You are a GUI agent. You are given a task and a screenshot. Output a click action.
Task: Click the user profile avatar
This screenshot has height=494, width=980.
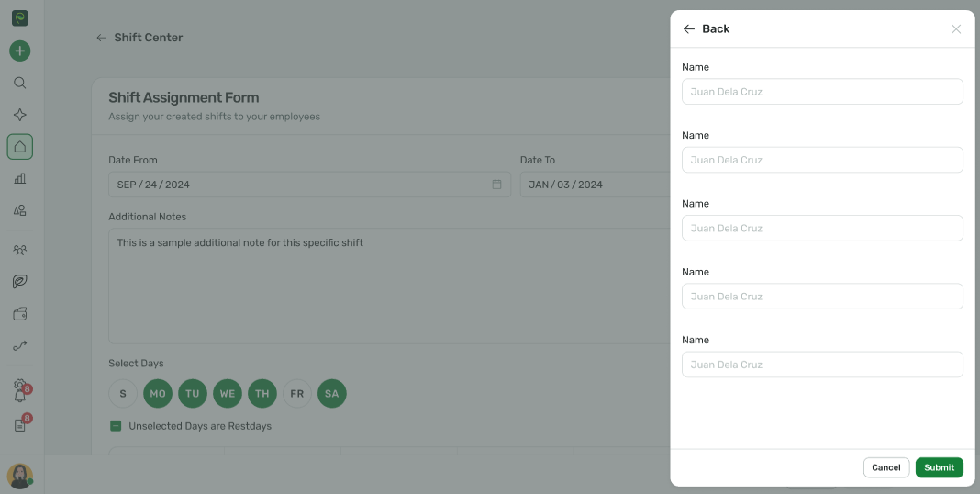tap(20, 476)
